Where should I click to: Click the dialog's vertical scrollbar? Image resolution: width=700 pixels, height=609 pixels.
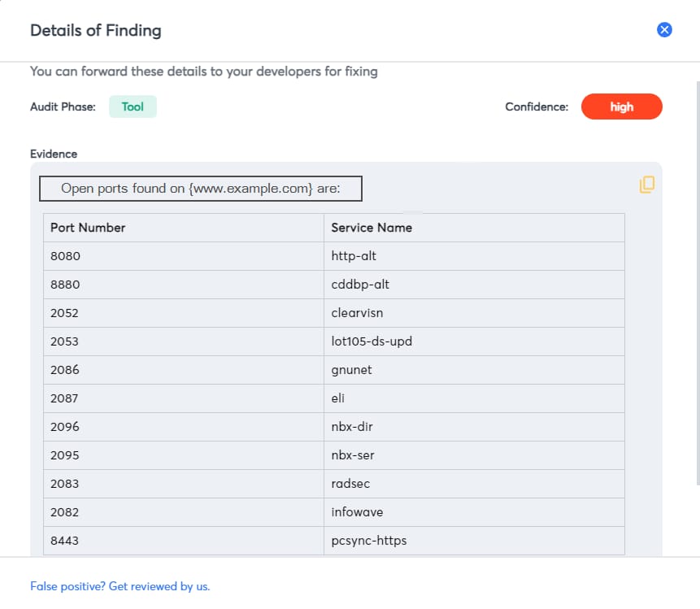coord(698,283)
